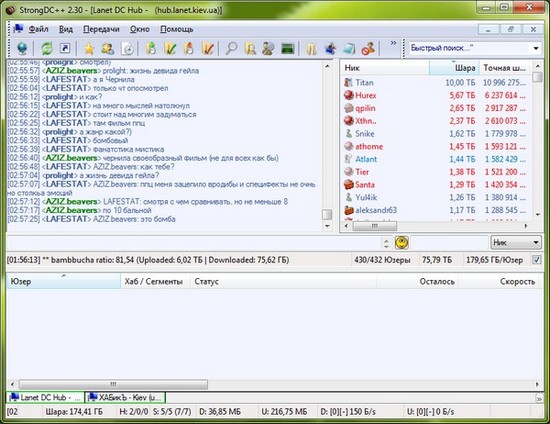Click the green Reconnect arrows icon
550x424 pixels.
coord(47,48)
